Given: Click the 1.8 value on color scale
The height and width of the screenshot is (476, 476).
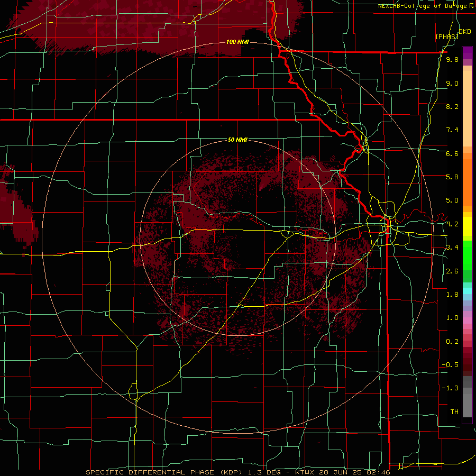Looking at the screenshot, I should pos(452,295).
